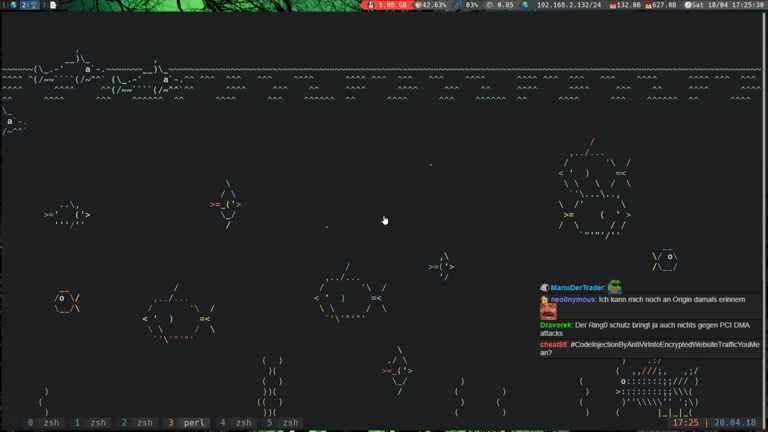Image resolution: width=768 pixels, height=432 pixels.
Task: Click the 'Der Ring0 schutz bringt' message
Action: 645,329
